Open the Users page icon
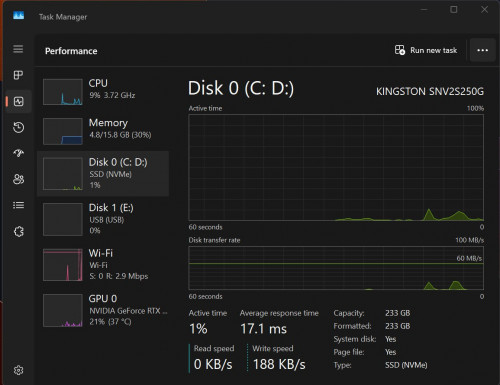 (x=18, y=179)
